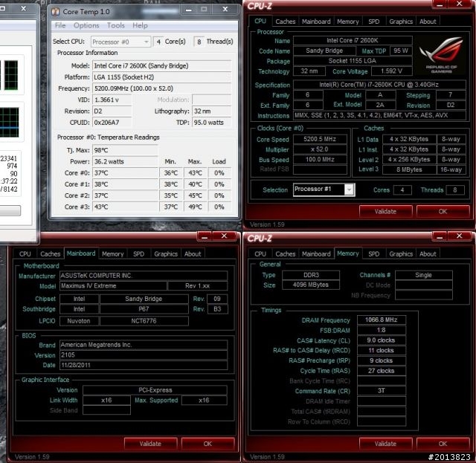Viewport: 476px width, 463px height.
Task: Click the Channels # value Single
Action: point(423,275)
